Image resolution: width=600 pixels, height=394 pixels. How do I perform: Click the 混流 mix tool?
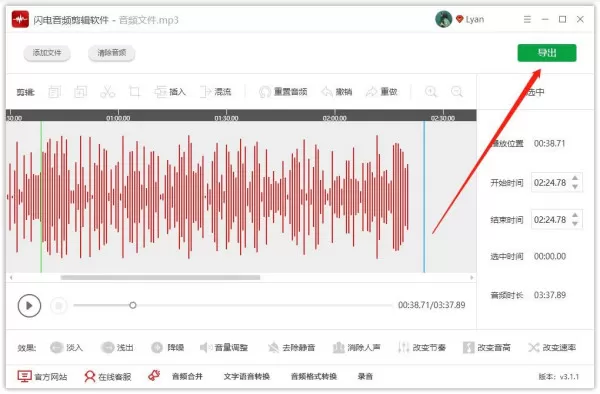coord(215,92)
